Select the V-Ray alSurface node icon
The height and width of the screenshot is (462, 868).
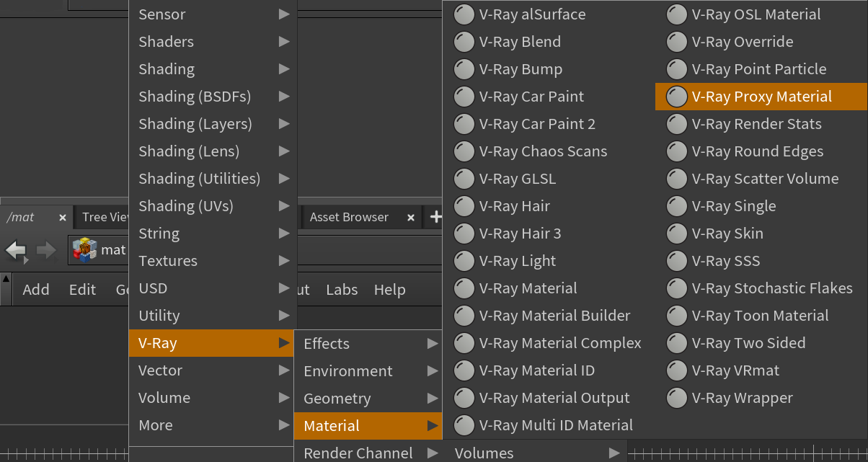click(x=464, y=14)
